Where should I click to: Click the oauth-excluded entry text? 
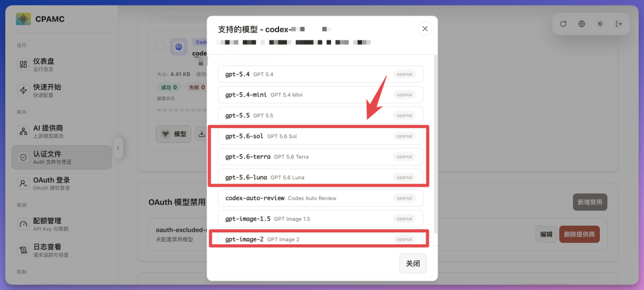181,230
